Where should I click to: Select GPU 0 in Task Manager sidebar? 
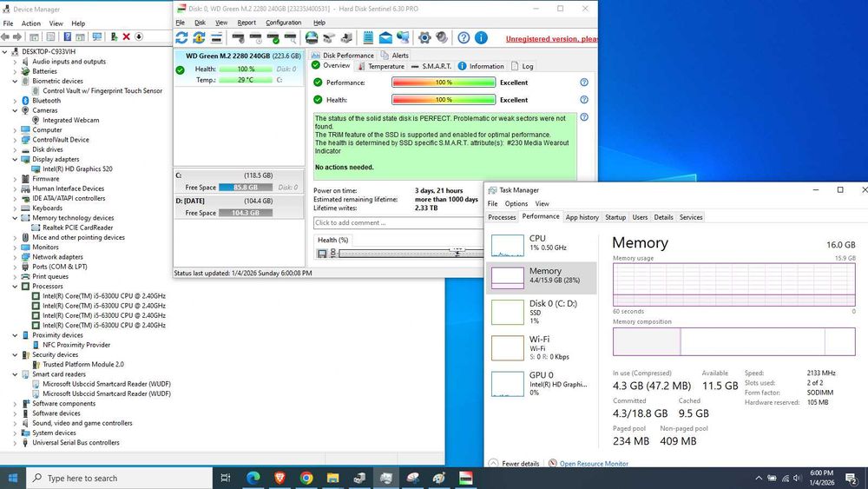pyautogui.click(x=542, y=383)
